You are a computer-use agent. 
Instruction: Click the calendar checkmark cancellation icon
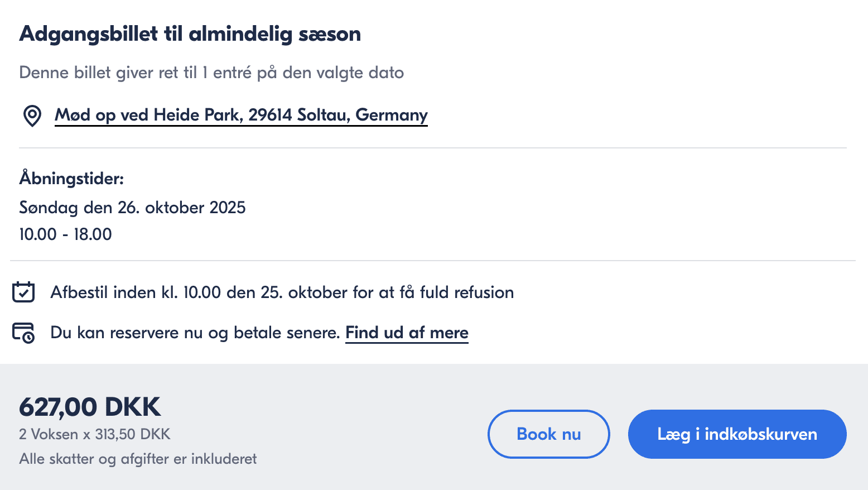pos(23,292)
